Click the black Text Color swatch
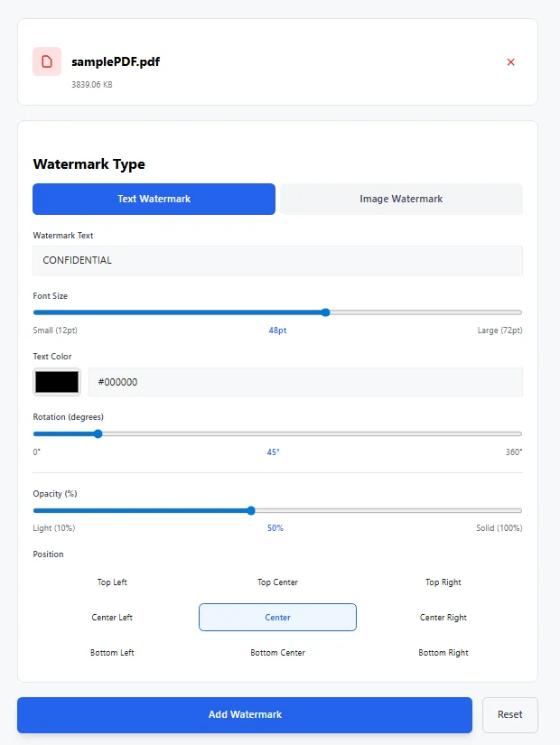 tap(56, 381)
